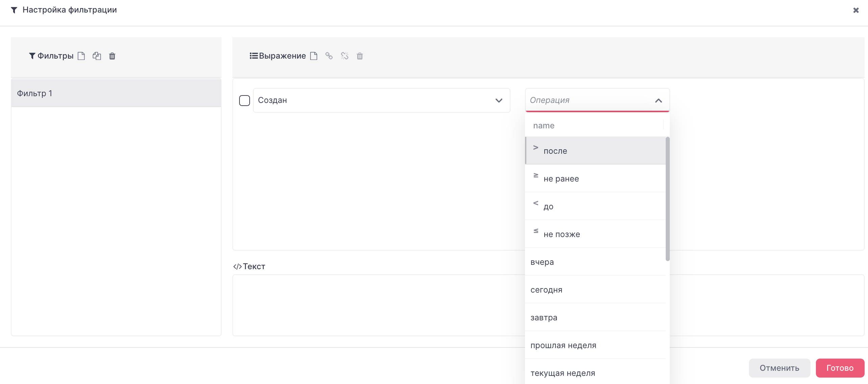Click the unlink expressions icon
This screenshot has width=868, height=384.
344,56
